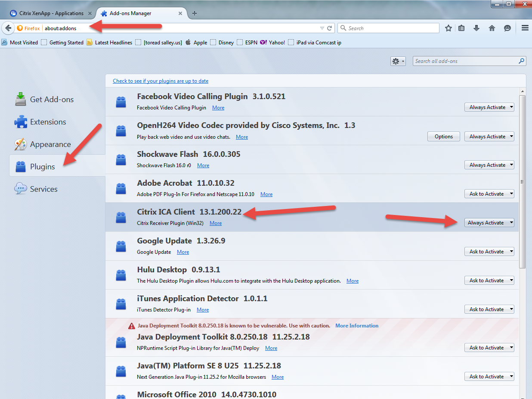The image size is (532, 399).
Task: Click More link for Google Update
Action: pos(183,252)
